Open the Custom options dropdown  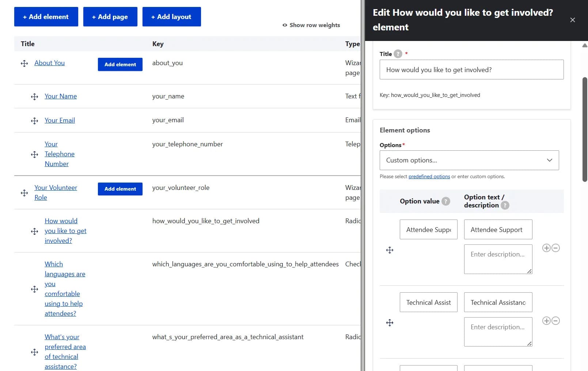tap(469, 160)
